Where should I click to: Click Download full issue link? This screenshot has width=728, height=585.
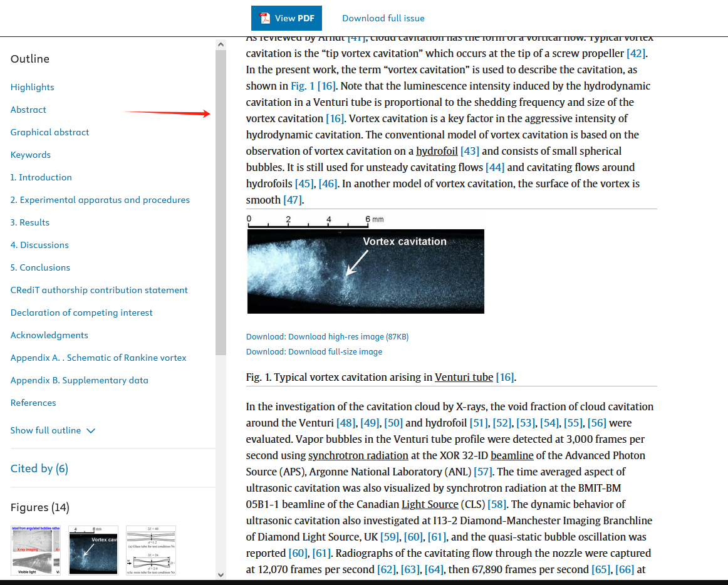tap(383, 18)
